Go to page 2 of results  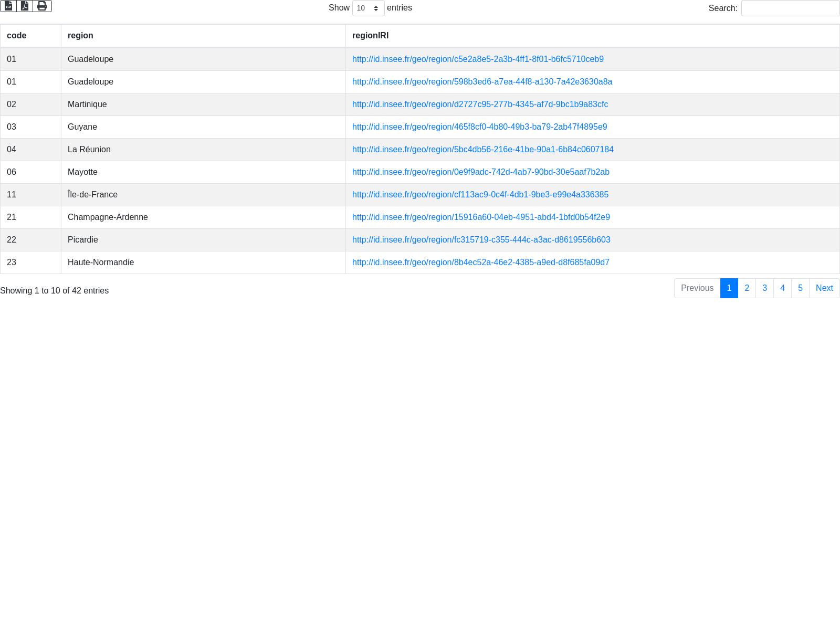click(747, 288)
